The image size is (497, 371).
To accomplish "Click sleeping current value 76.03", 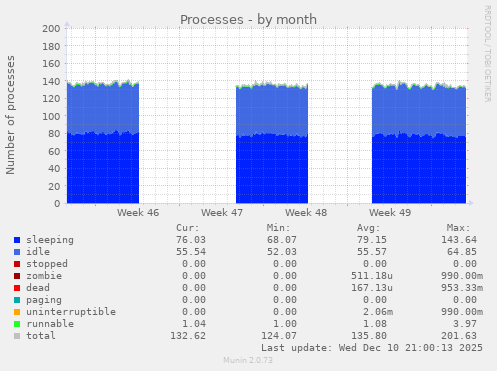I will (x=191, y=240).
